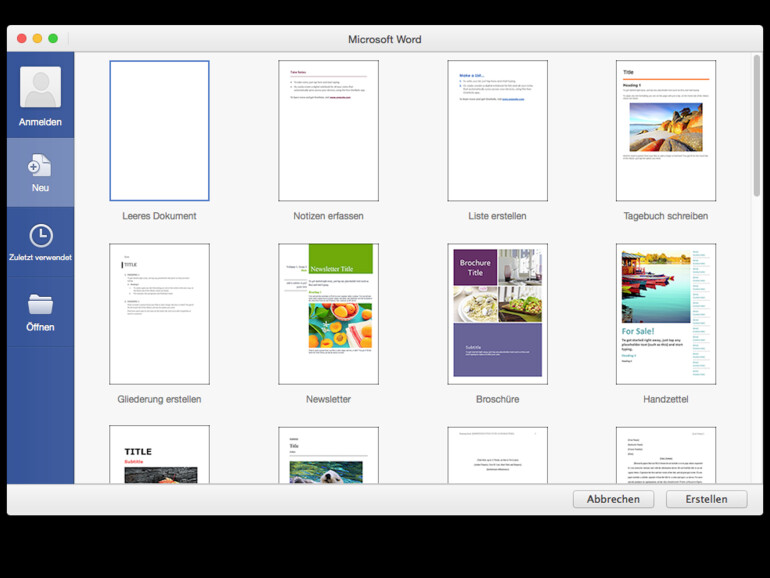
Task: Click the Anmelden profile avatar icon
Action: point(40,88)
